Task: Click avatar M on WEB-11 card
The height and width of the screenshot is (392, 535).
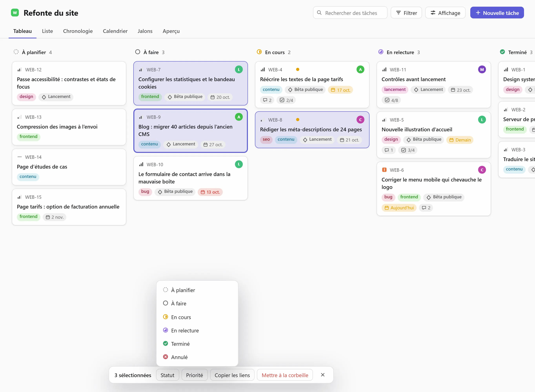Action: tap(482, 70)
